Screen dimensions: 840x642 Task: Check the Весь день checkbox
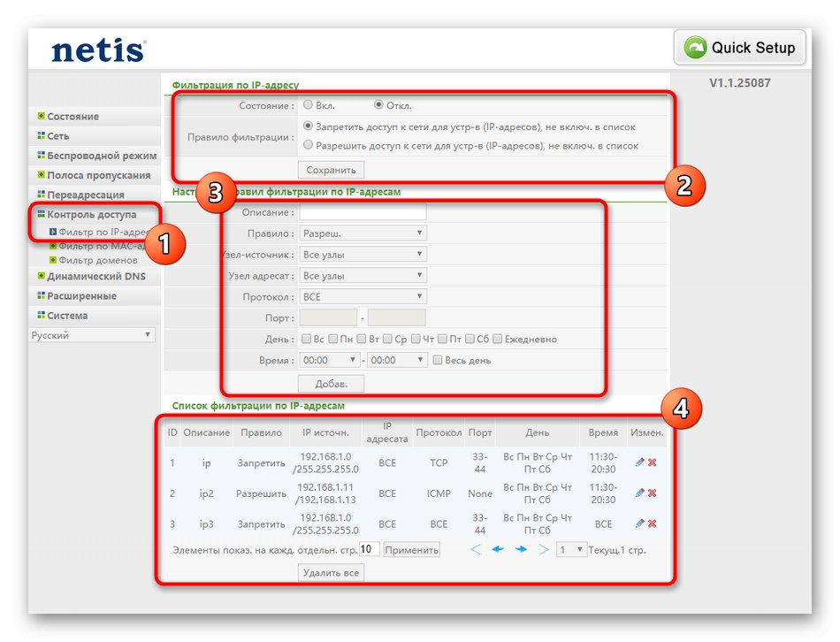pos(438,360)
